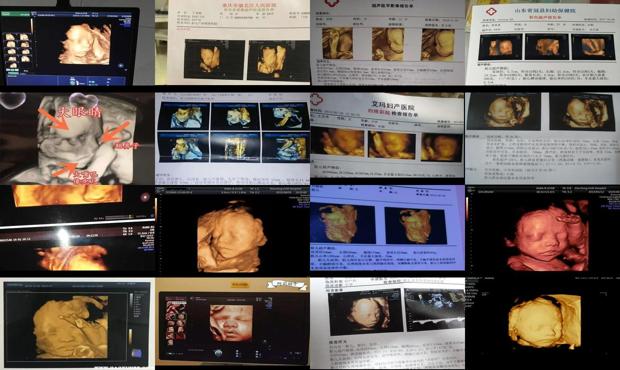Click the thumbnail strip on the top-left monitor

coord(18,51)
